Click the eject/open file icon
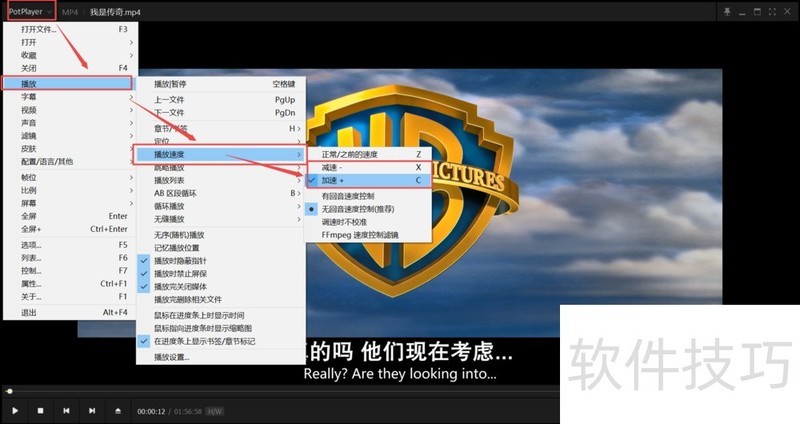Viewport: 800px width, 424px height. (x=118, y=411)
